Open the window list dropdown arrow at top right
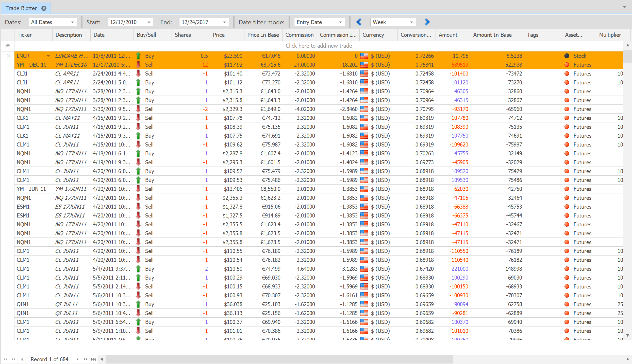The image size is (632, 364). coord(624,7)
